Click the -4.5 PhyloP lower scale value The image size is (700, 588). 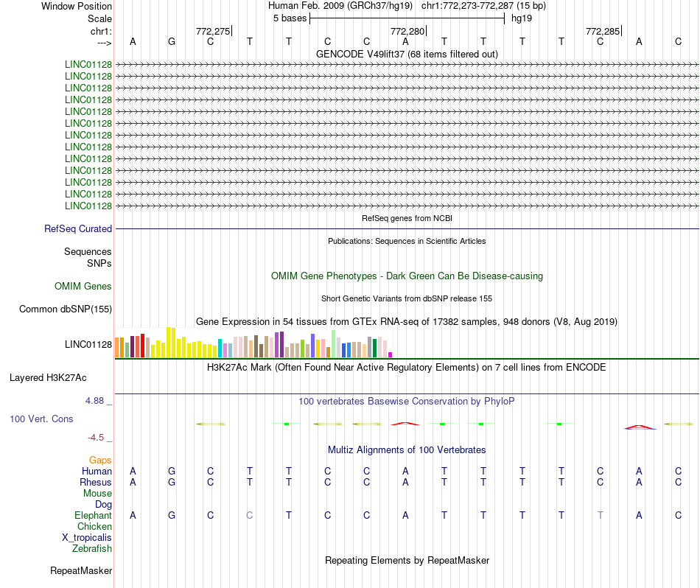(96, 438)
